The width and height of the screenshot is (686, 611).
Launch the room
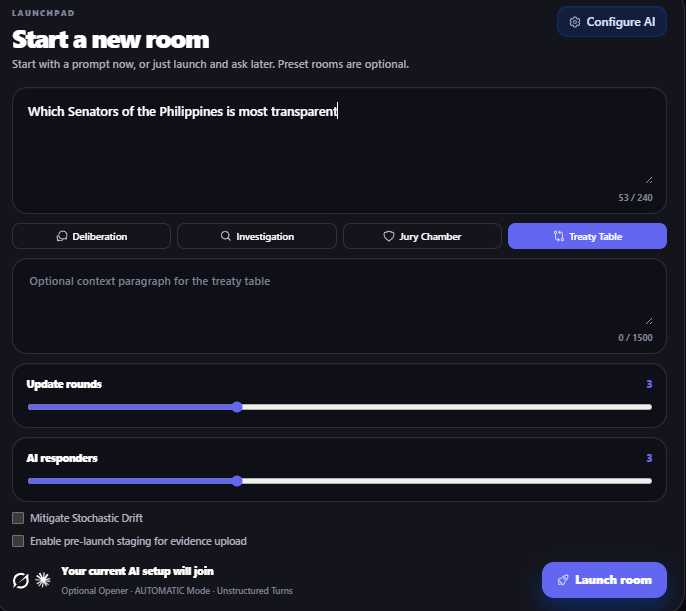pos(604,580)
